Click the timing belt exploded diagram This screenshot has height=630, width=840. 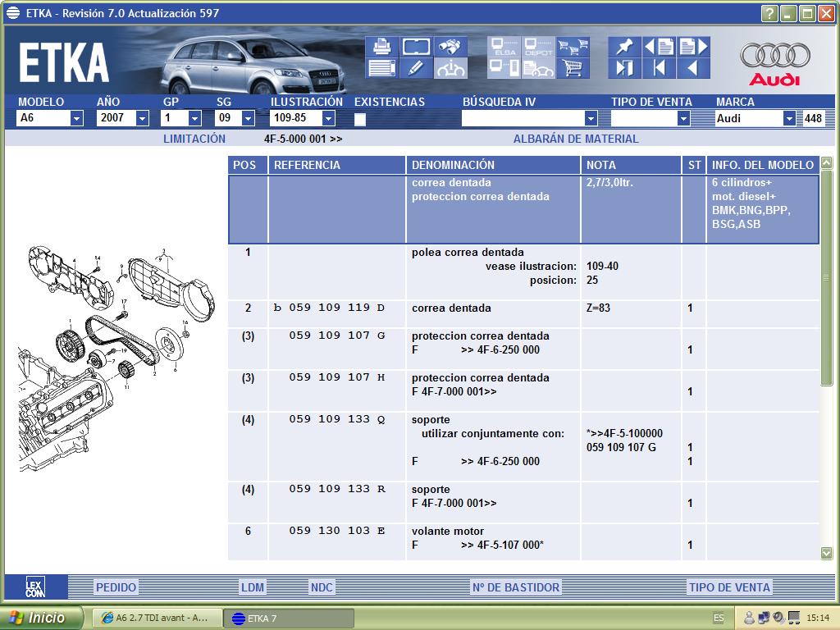click(x=115, y=359)
